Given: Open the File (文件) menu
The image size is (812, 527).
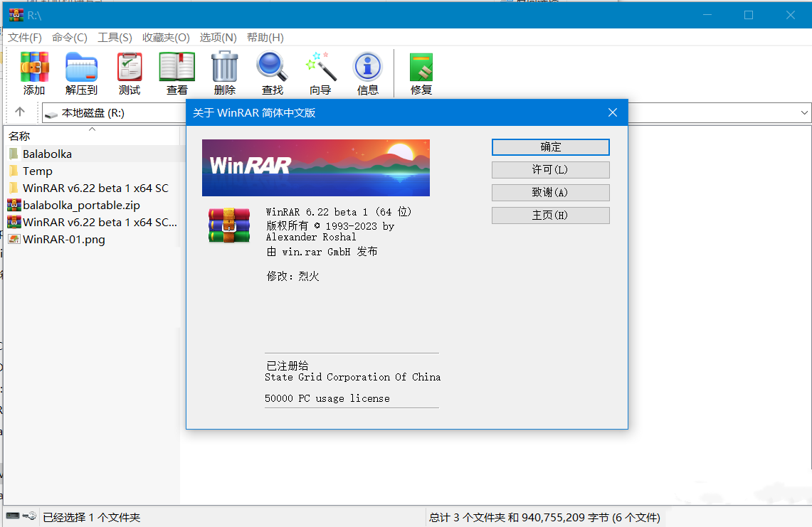Looking at the screenshot, I should click(x=25, y=38).
